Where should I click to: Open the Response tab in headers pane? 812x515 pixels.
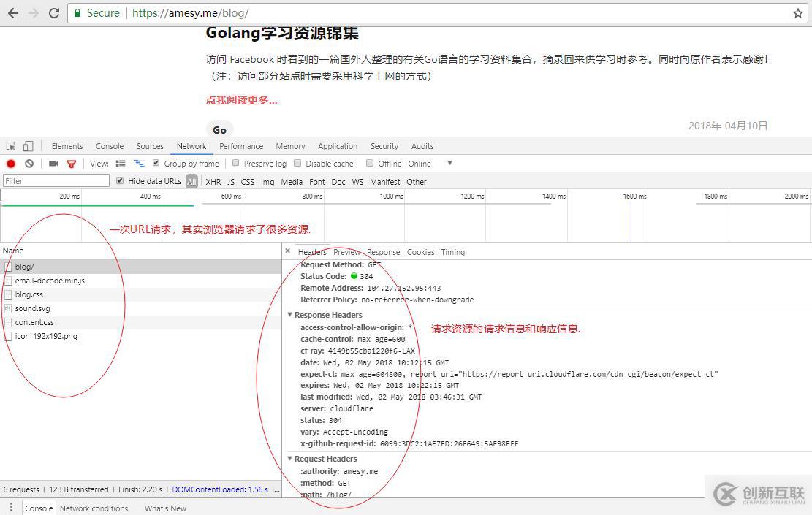click(384, 252)
